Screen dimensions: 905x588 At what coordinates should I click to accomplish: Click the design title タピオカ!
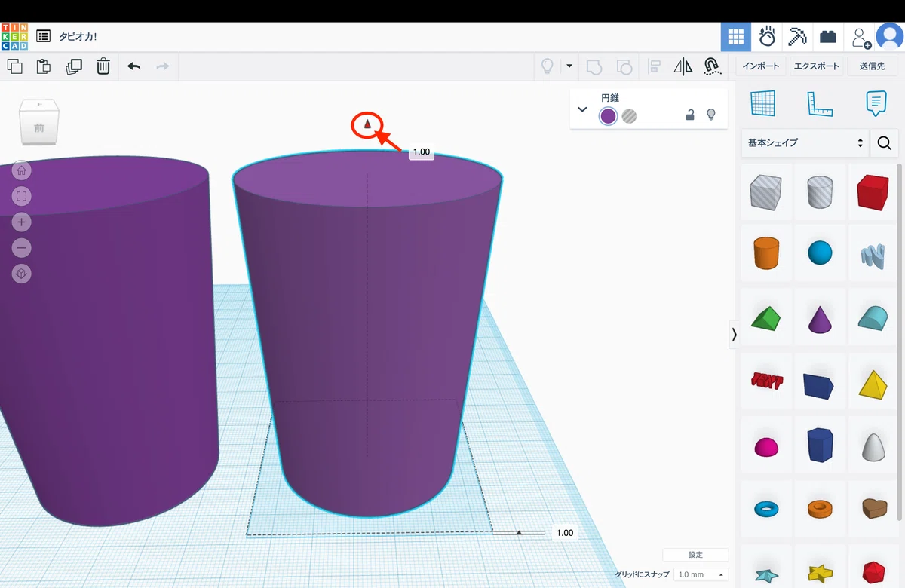pyautogui.click(x=78, y=36)
